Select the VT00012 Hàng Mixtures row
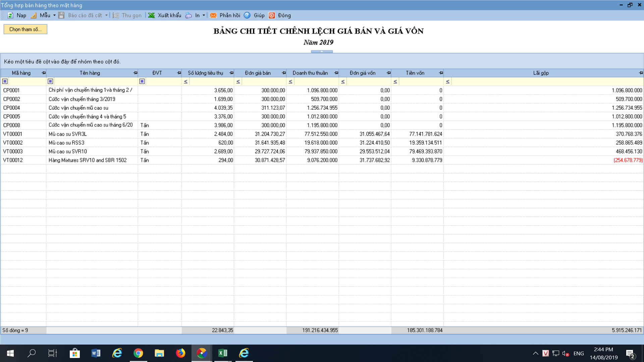Screen dimensions: 644x362 tap(87, 160)
